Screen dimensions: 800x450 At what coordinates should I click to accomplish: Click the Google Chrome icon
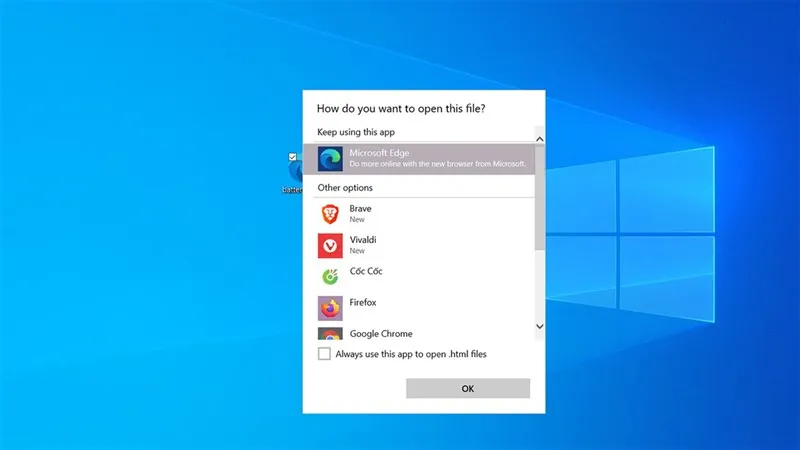330,335
